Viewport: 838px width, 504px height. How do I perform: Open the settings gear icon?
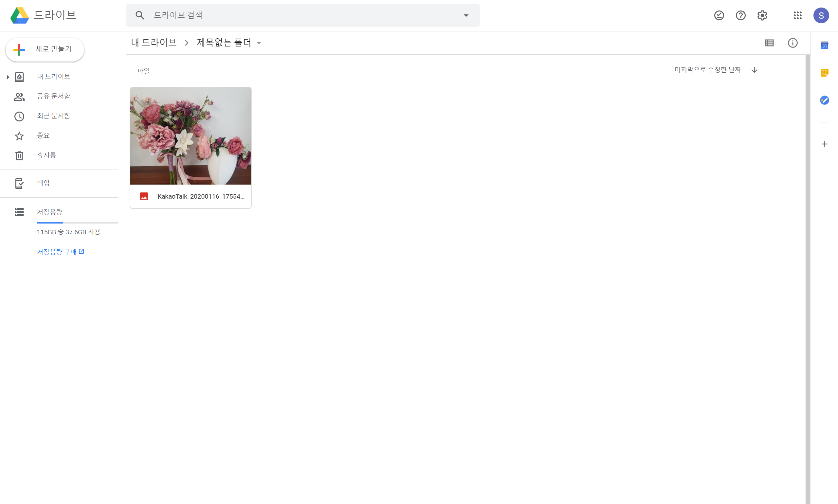[762, 15]
